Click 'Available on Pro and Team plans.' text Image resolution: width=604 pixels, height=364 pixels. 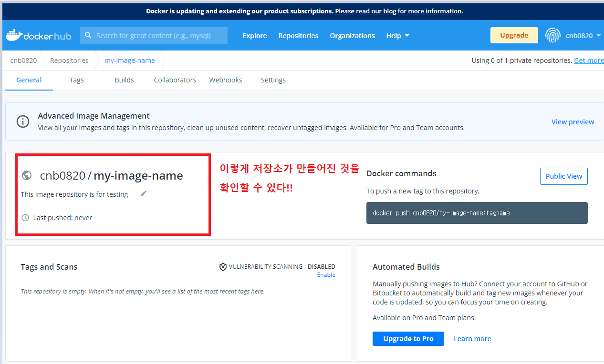point(424,318)
